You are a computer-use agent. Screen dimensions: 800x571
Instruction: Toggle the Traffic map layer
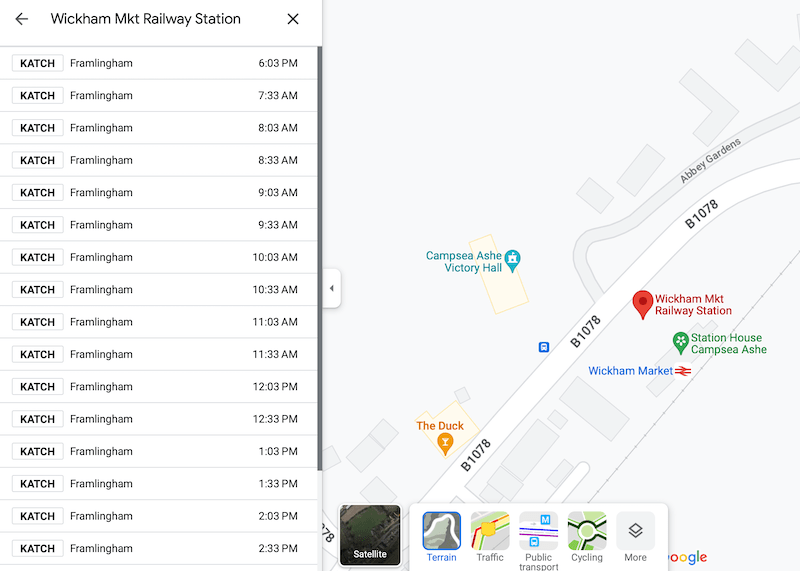point(490,537)
